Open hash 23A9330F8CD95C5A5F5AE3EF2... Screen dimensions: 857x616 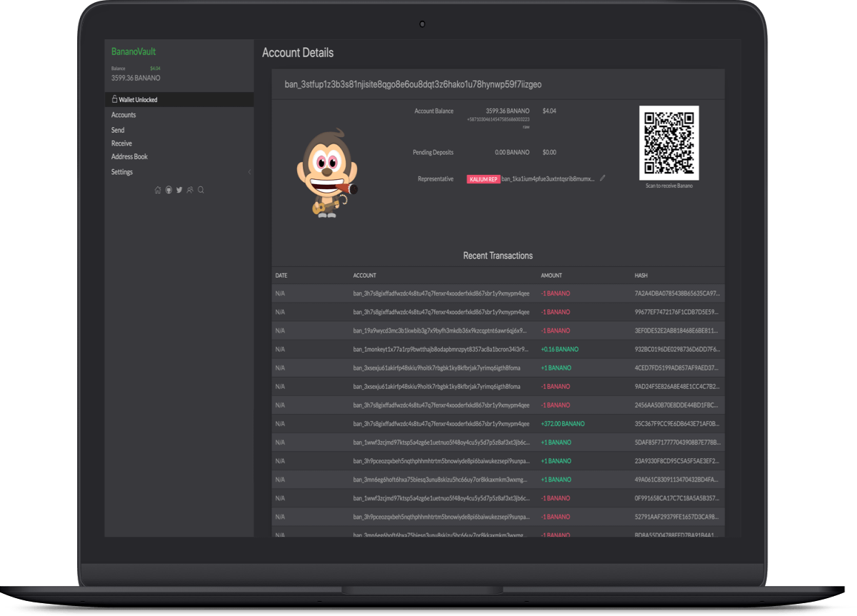(x=677, y=461)
